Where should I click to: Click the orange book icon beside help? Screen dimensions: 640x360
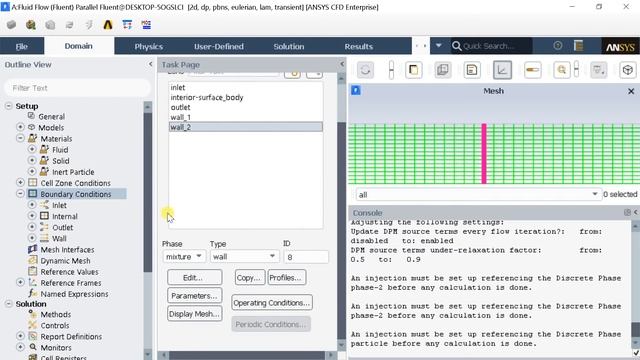click(578, 46)
